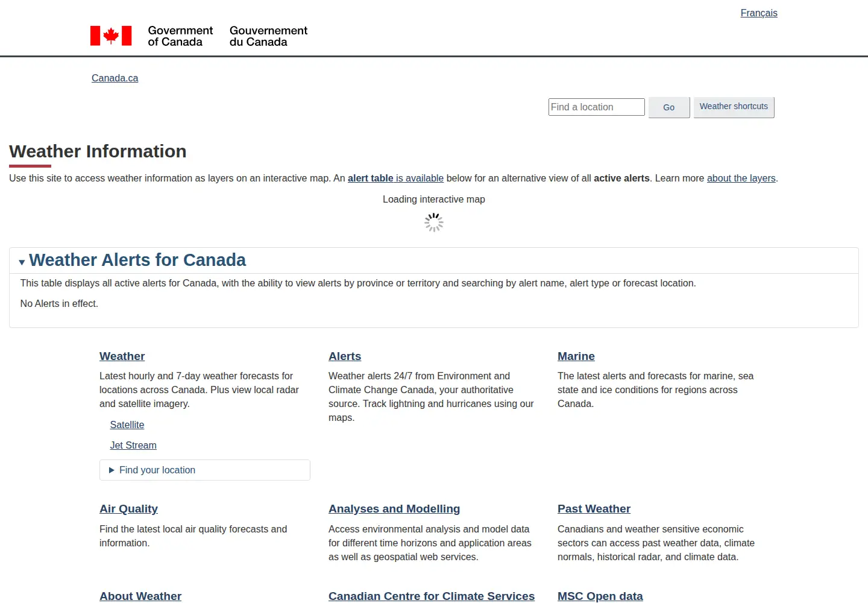Screen dimensions: 868x603
Task: Follow the alert table is available link
Action: (395, 178)
